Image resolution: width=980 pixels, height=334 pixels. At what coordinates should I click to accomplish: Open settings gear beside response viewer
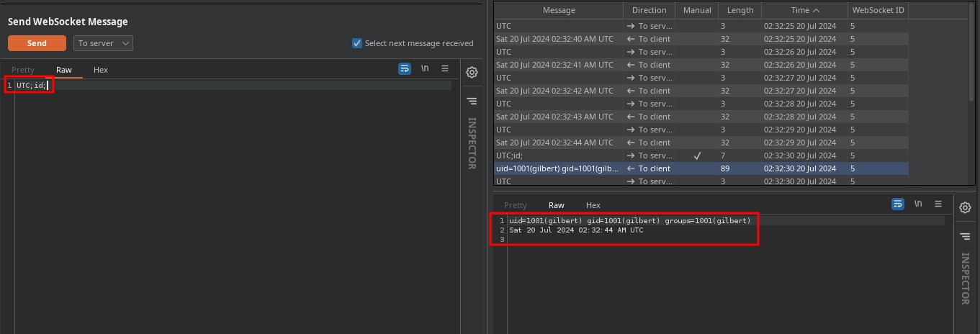pyautogui.click(x=965, y=208)
